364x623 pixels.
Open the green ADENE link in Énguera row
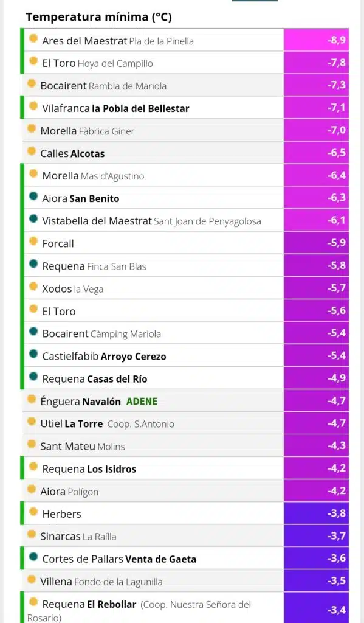tap(142, 402)
